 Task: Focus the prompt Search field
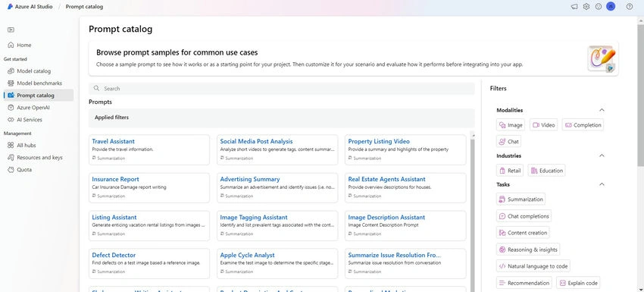[282, 89]
